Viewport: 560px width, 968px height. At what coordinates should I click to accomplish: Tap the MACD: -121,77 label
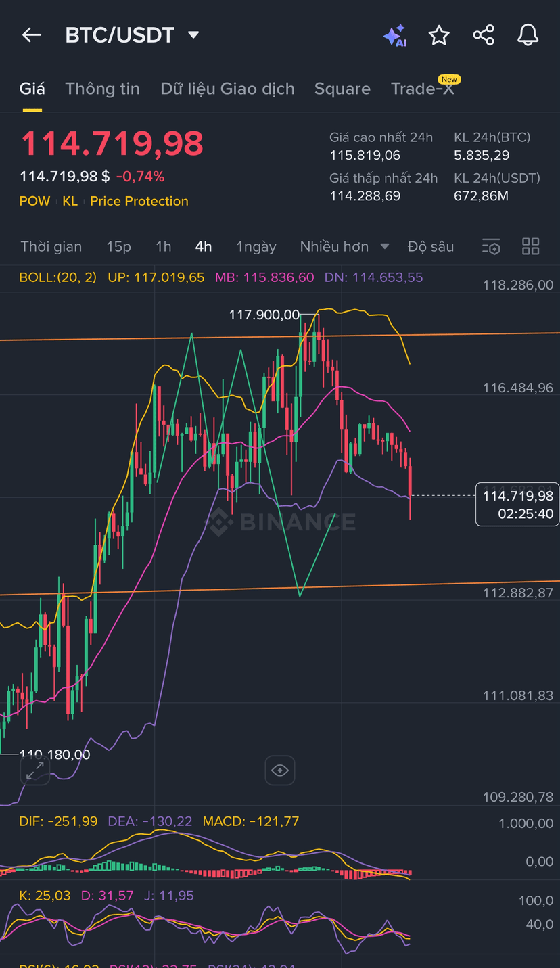click(251, 821)
